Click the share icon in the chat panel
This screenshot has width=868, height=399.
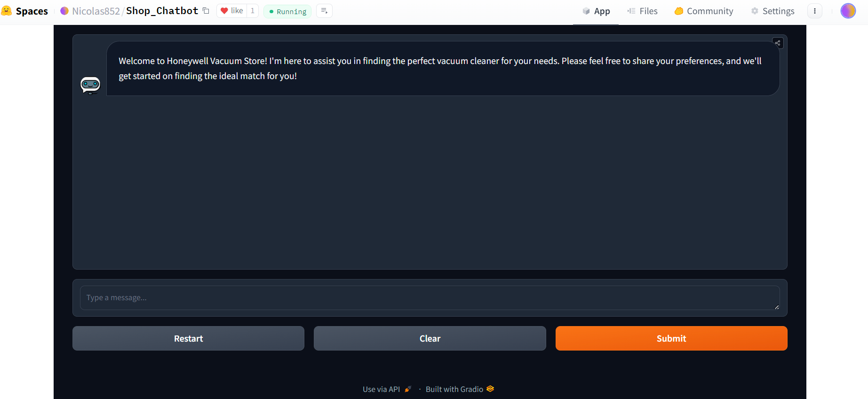[x=778, y=43]
